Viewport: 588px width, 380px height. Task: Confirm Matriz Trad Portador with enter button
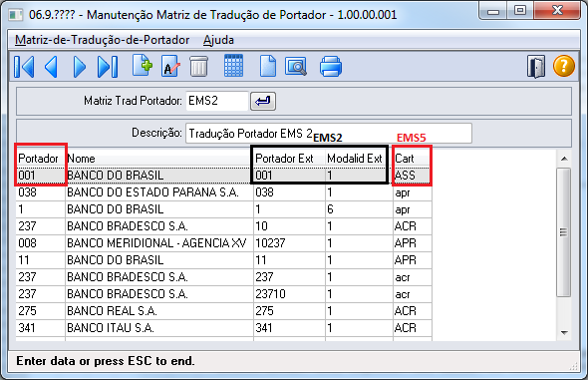263,102
